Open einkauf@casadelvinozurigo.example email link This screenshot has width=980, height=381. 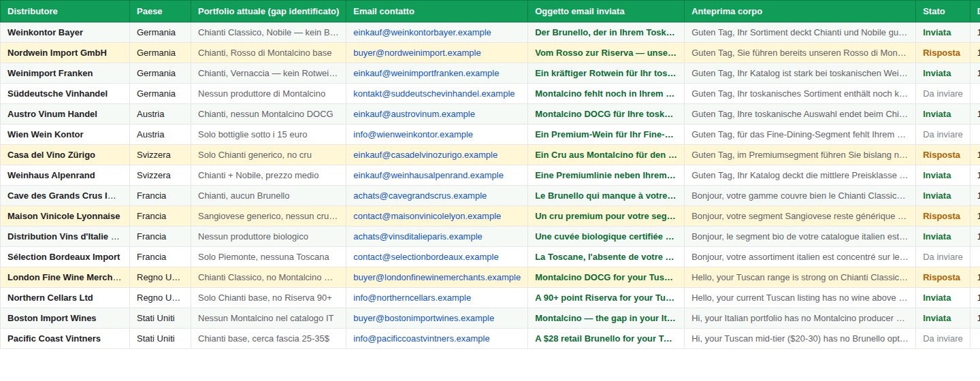click(x=425, y=155)
